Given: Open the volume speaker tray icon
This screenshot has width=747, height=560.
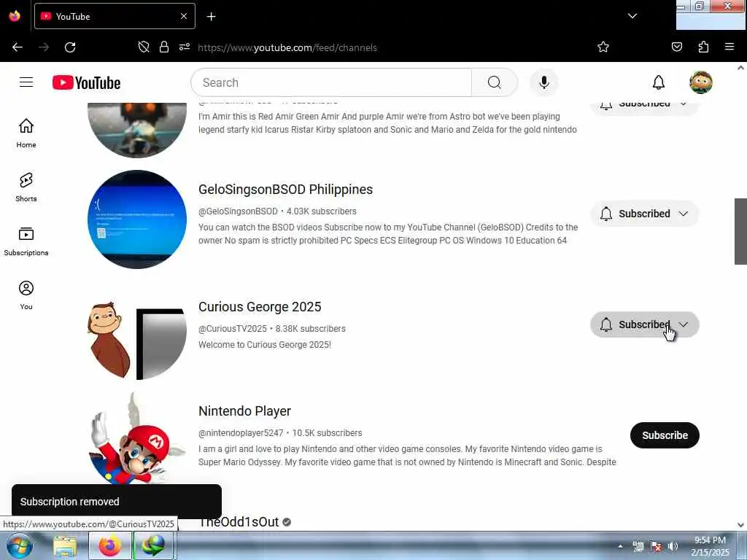Looking at the screenshot, I should (673, 546).
